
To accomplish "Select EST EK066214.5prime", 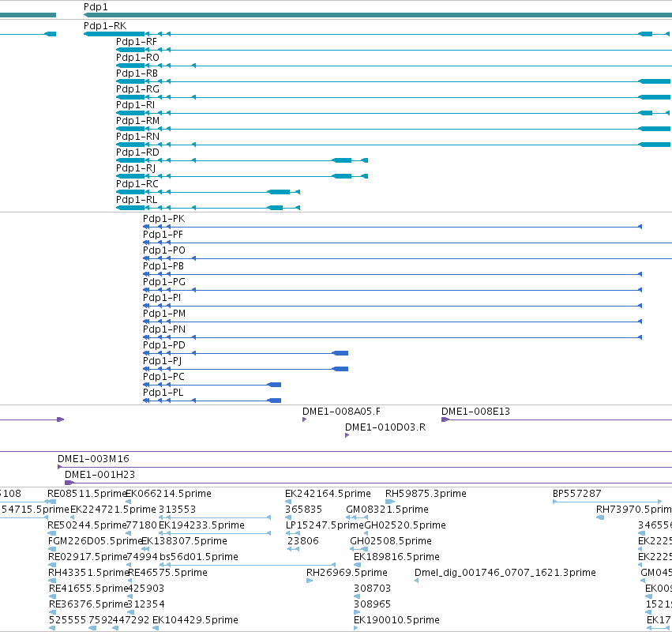I will (x=168, y=494).
